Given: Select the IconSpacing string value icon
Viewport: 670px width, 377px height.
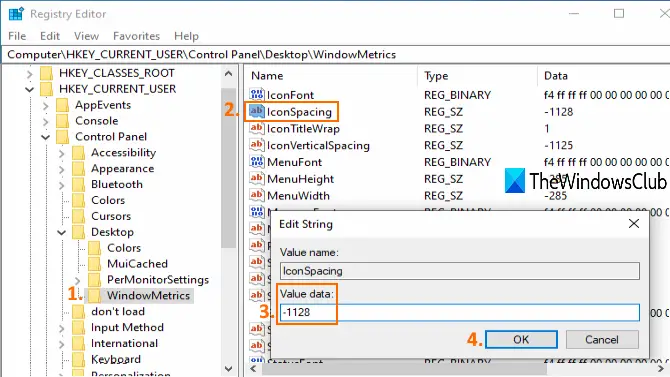Looking at the screenshot, I should click(257, 111).
